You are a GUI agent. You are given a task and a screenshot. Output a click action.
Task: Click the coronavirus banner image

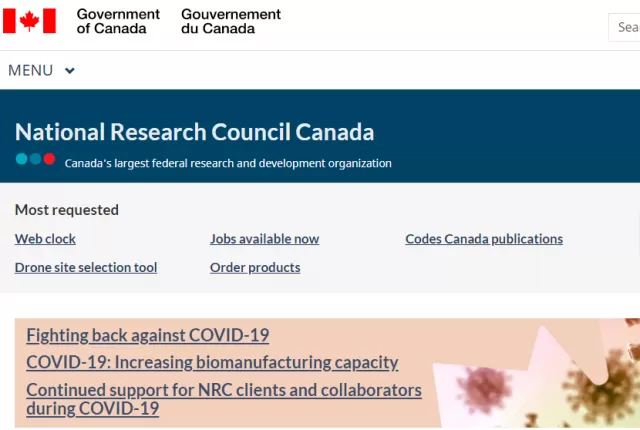pyautogui.click(x=536, y=373)
